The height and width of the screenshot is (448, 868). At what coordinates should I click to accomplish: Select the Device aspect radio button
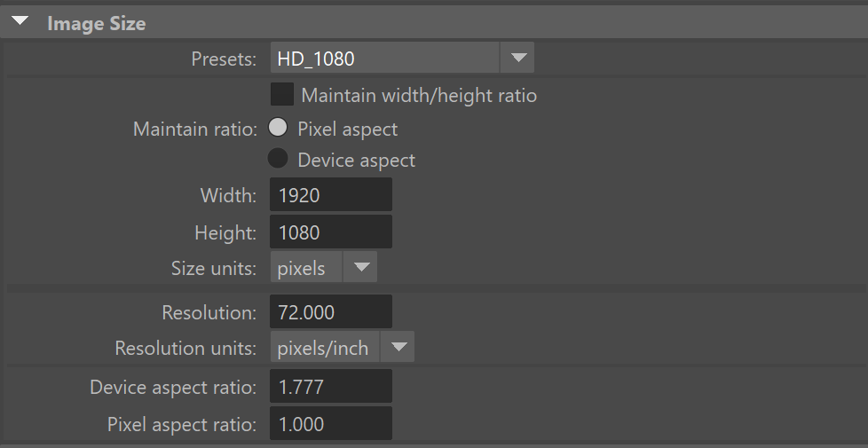tap(279, 159)
